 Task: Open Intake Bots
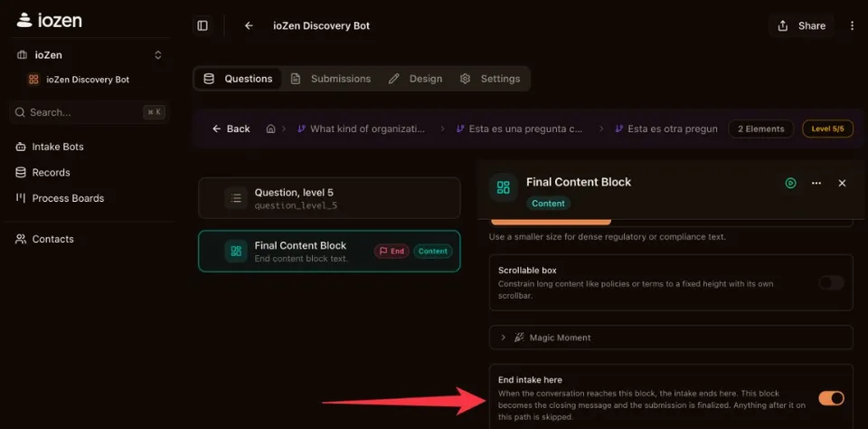point(58,147)
